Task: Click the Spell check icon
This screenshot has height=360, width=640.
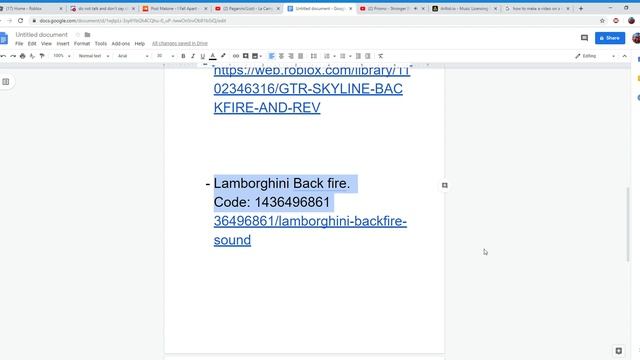Action: (x=32, y=56)
